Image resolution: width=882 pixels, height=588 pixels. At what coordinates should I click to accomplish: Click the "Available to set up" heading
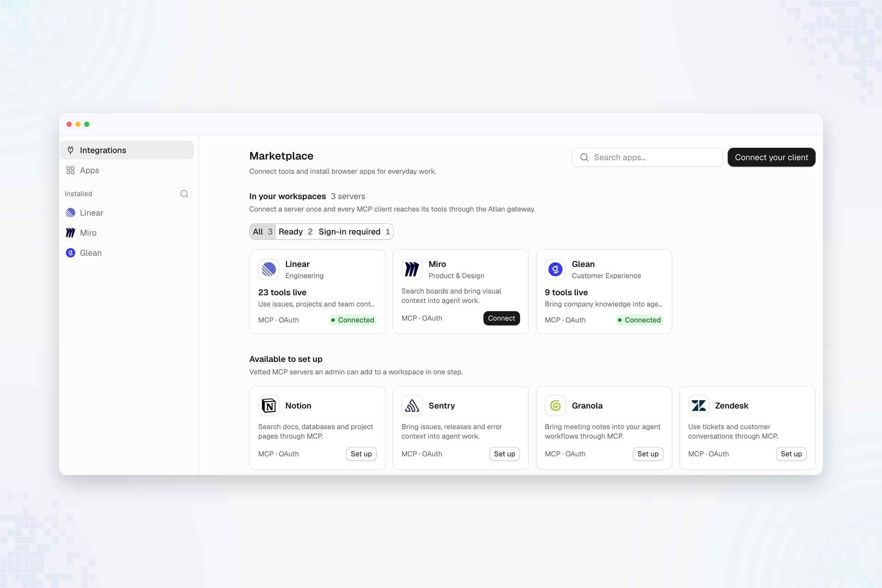[286, 359]
